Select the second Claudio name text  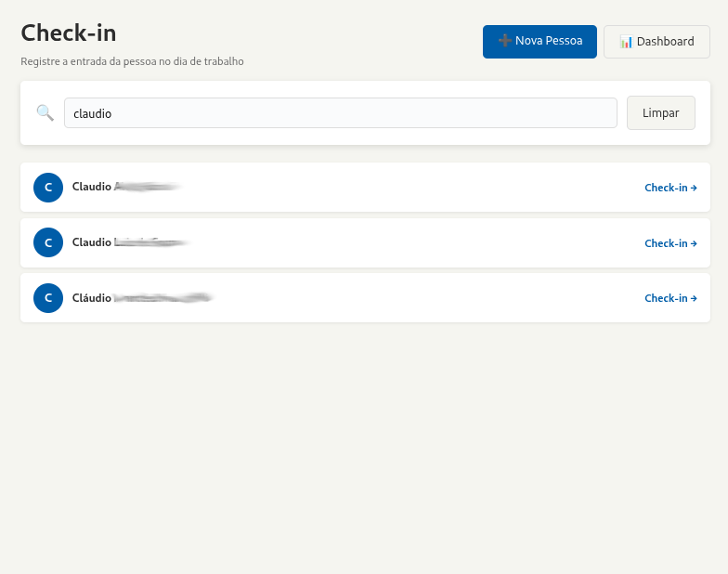pos(93,242)
